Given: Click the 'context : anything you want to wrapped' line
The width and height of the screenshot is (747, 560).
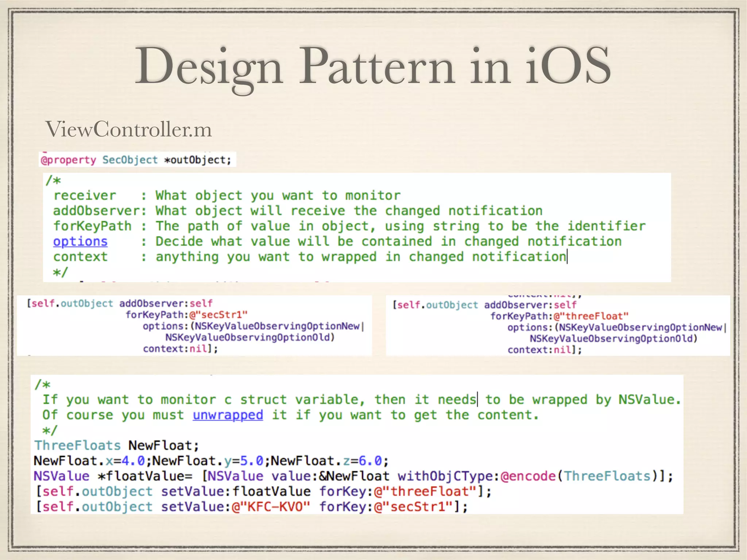Looking at the screenshot, I should coord(310,257).
